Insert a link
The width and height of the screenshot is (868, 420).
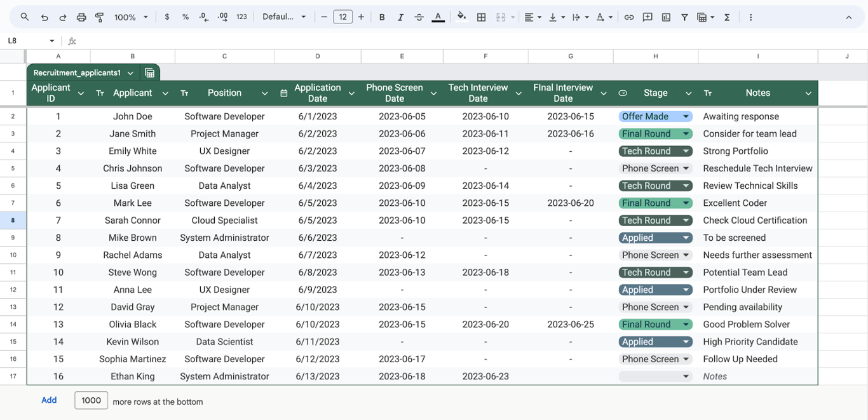point(629,17)
